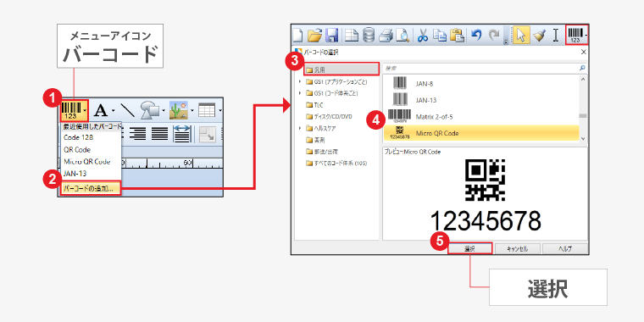Select the すべてのコード体系 (105) folder

click(x=336, y=163)
